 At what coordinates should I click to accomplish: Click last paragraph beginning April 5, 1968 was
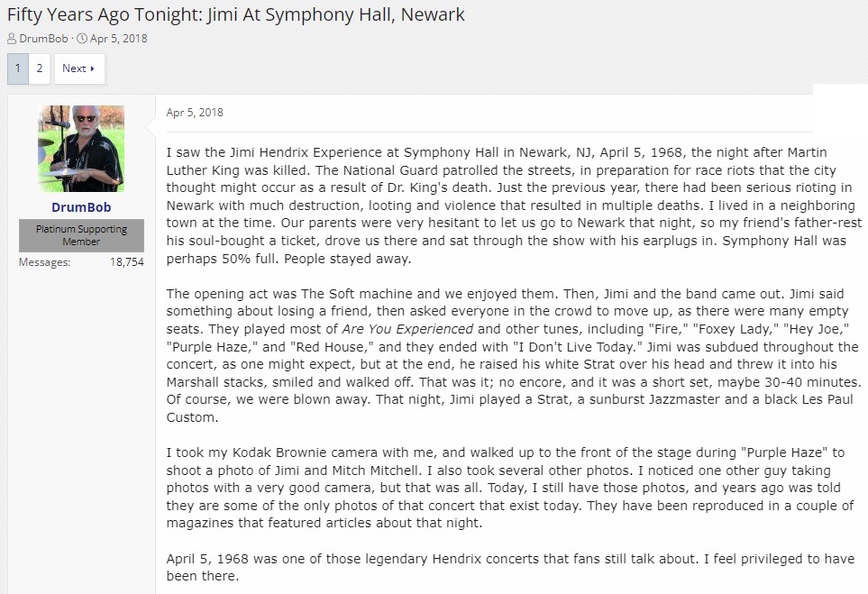point(510,568)
